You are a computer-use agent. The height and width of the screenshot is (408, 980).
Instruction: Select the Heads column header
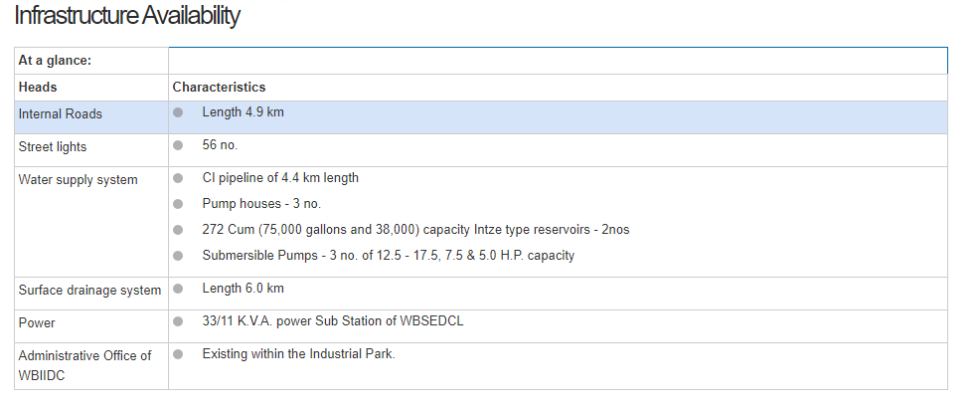[38, 88]
